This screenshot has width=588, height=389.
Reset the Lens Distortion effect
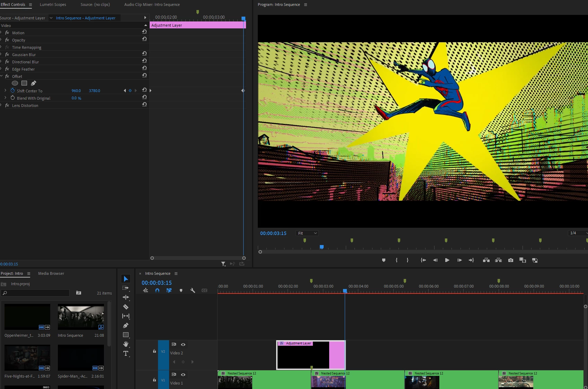point(144,104)
